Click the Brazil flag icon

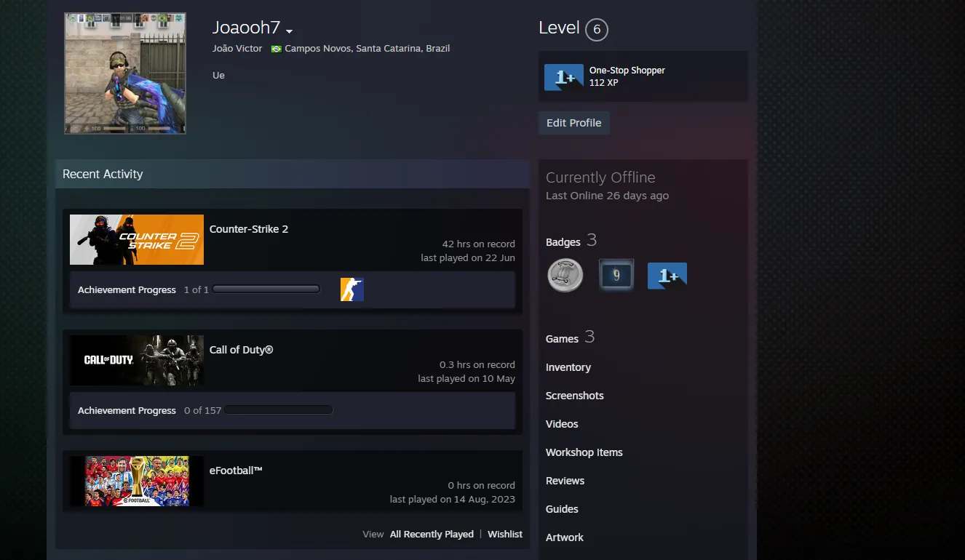click(x=277, y=49)
